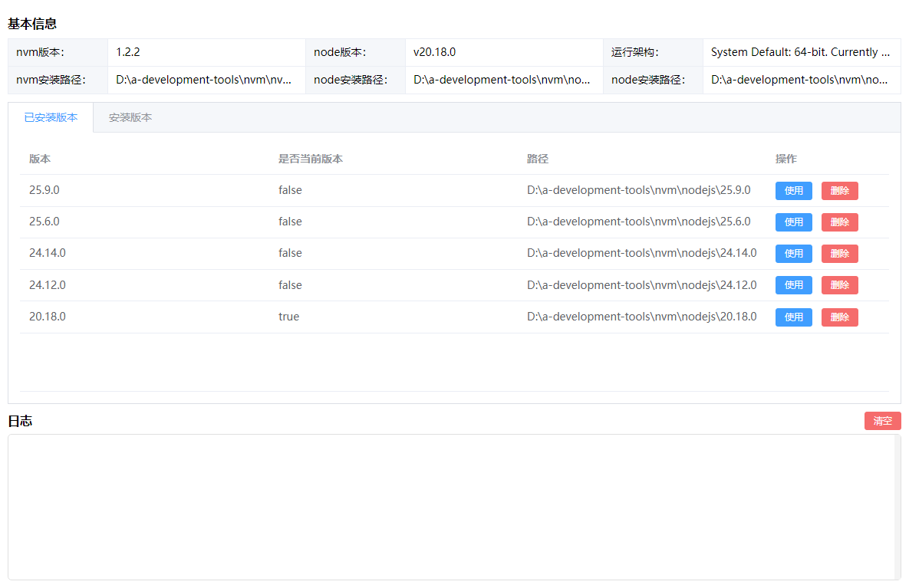The image size is (909, 588).
Task: Click the 路径 column header
Action: point(538,159)
